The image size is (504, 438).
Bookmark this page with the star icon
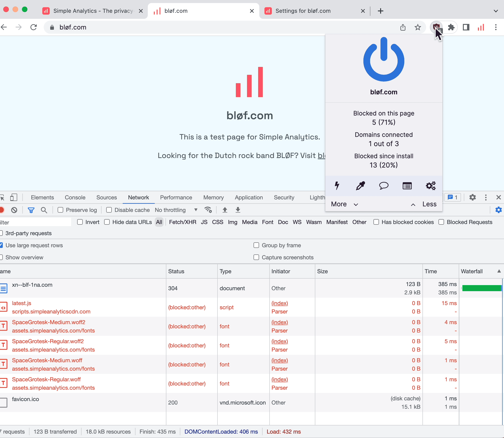pyautogui.click(x=418, y=27)
